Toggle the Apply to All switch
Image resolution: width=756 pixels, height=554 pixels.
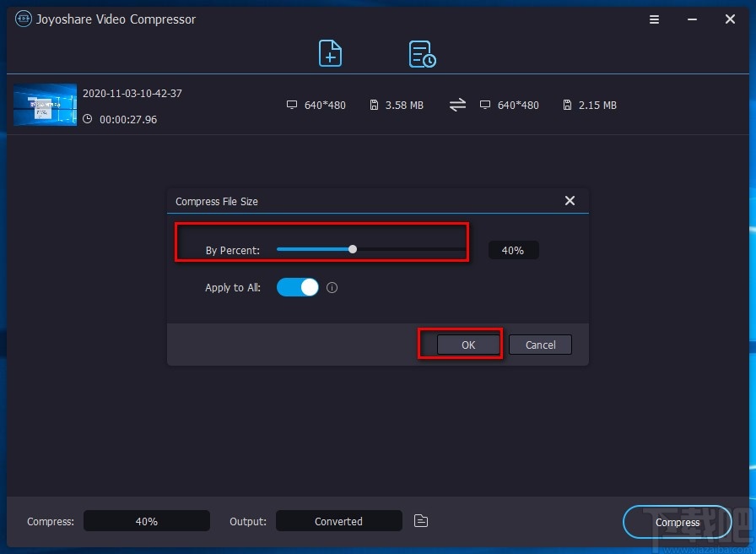pos(298,287)
